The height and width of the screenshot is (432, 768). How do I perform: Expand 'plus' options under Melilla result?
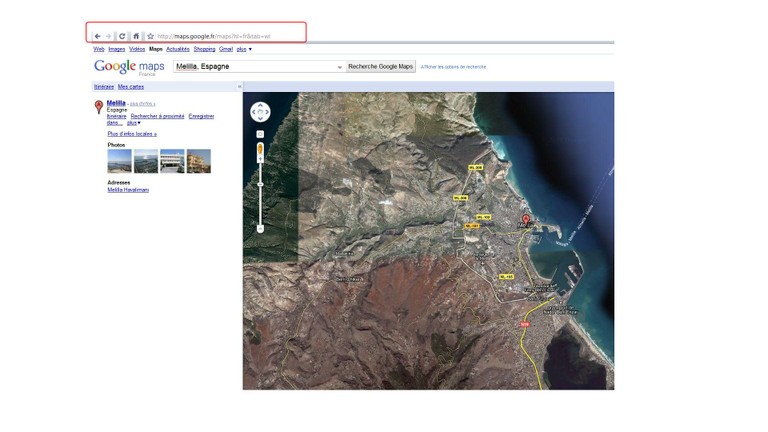coord(133,123)
